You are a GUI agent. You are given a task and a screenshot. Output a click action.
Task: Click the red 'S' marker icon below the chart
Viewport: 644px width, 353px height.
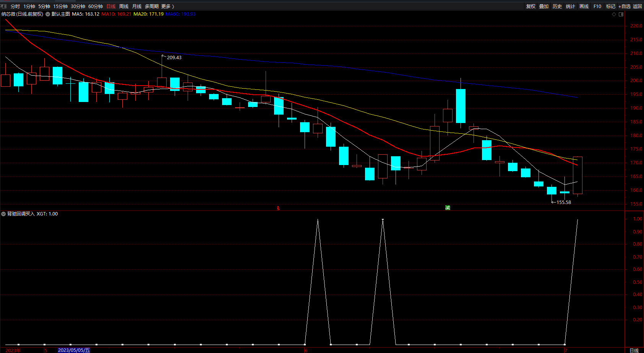pos(278,208)
